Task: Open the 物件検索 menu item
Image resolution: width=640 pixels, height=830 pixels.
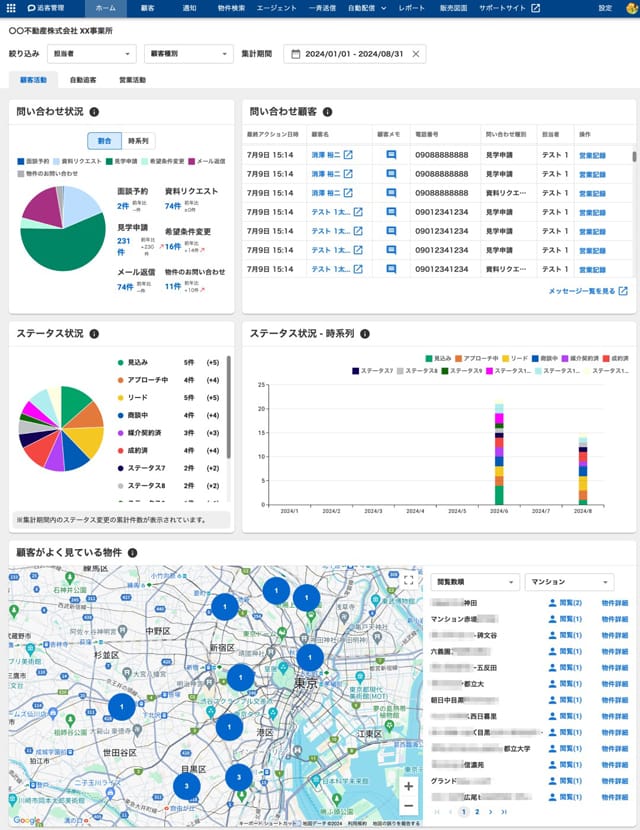Action: pos(231,8)
